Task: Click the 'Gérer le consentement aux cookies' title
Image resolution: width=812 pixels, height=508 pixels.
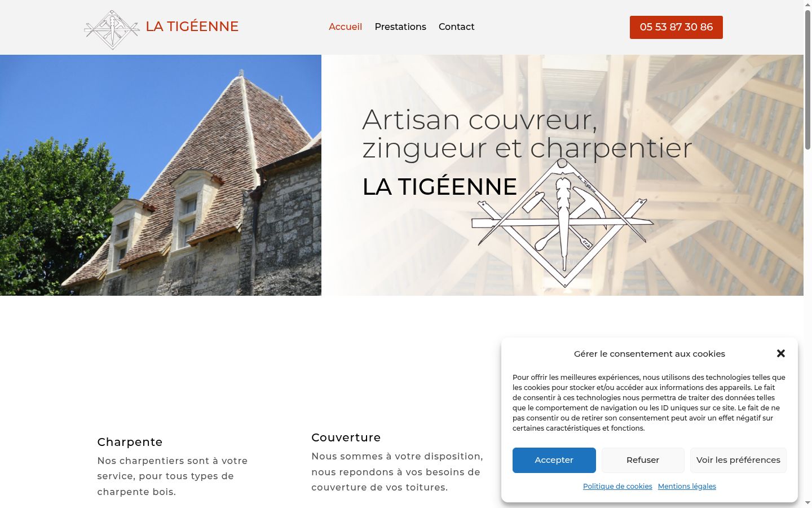Action: [650, 354]
